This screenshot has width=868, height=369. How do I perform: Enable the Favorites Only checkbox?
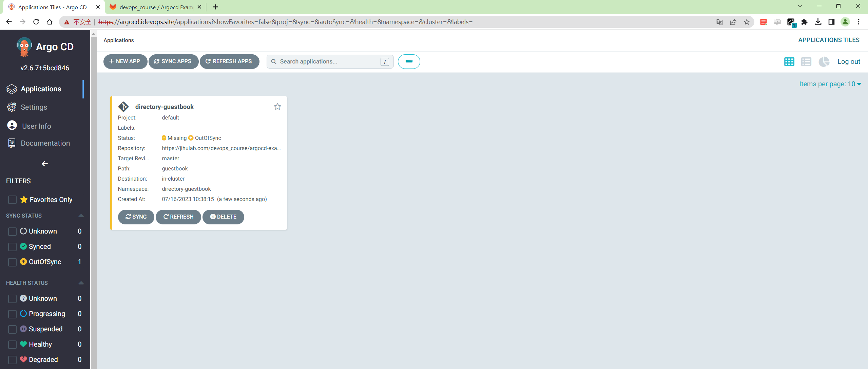(12, 200)
